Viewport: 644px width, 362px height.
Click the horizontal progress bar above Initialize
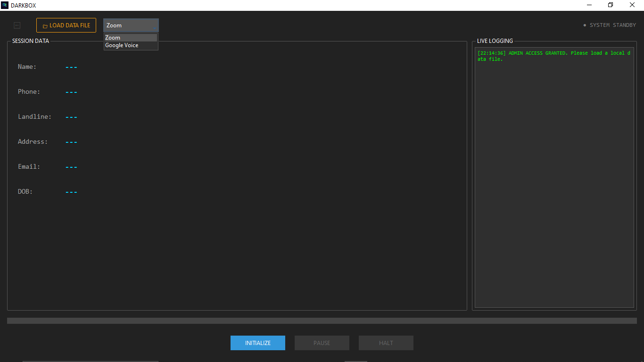[322, 321]
